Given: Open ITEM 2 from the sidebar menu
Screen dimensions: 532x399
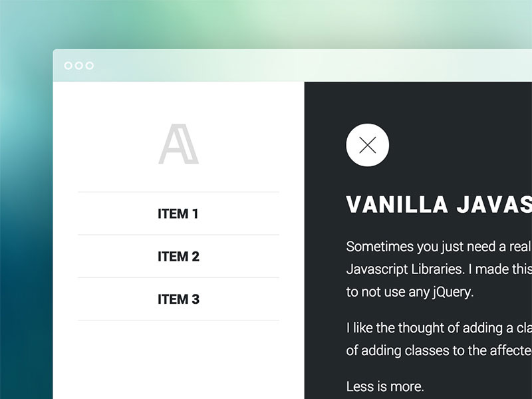Looking at the screenshot, I should coord(178,257).
